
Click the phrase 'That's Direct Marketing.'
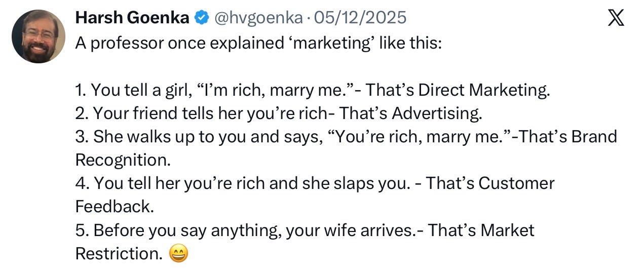pos(457,90)
